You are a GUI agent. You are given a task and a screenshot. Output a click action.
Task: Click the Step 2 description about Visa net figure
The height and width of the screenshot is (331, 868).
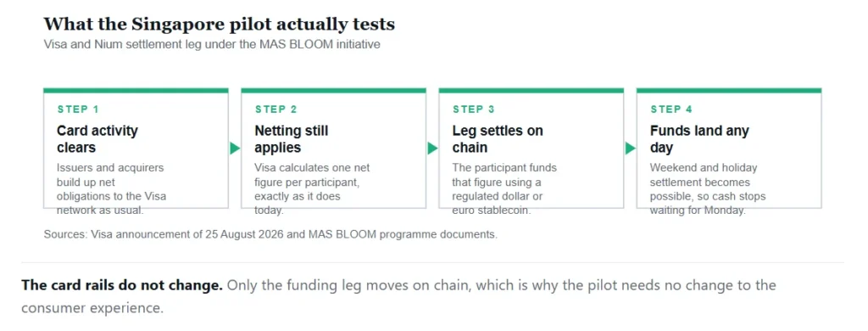click(x=312, y=189)
